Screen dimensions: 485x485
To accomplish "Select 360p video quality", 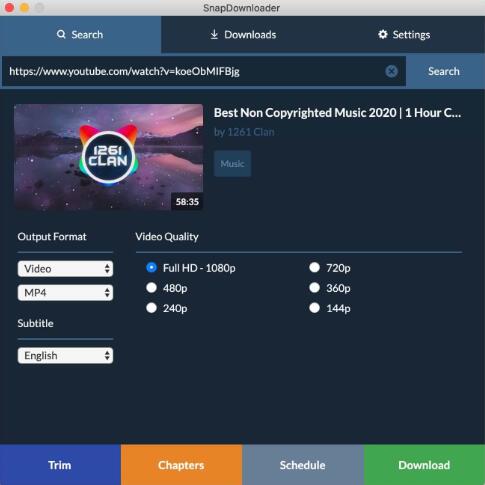I will [x=314, y=288].
